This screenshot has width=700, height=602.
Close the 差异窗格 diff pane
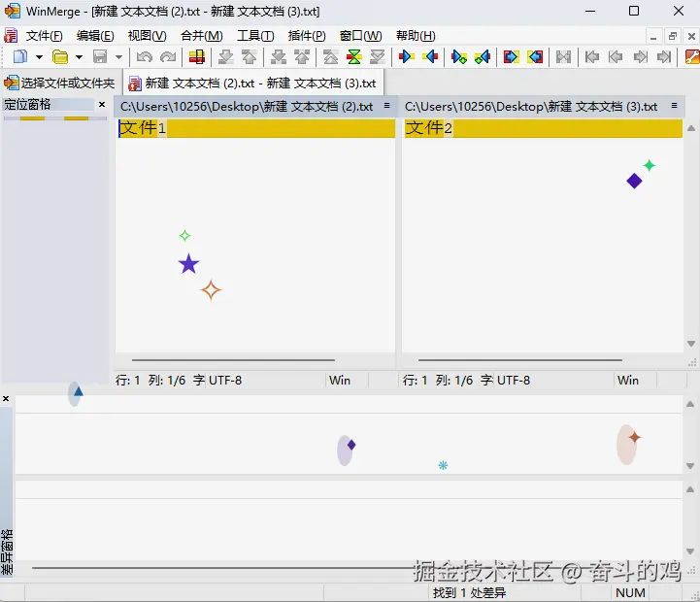(x=6, y=398)
